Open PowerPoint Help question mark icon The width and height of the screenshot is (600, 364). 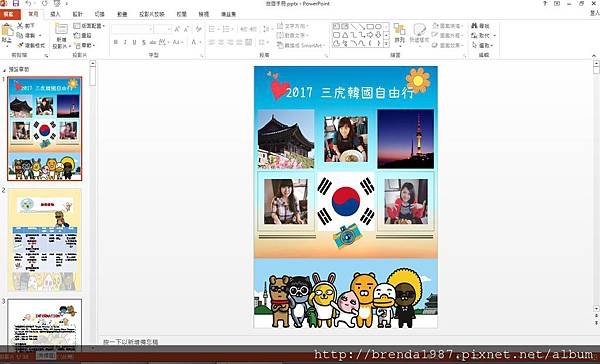tap(545, 3)
